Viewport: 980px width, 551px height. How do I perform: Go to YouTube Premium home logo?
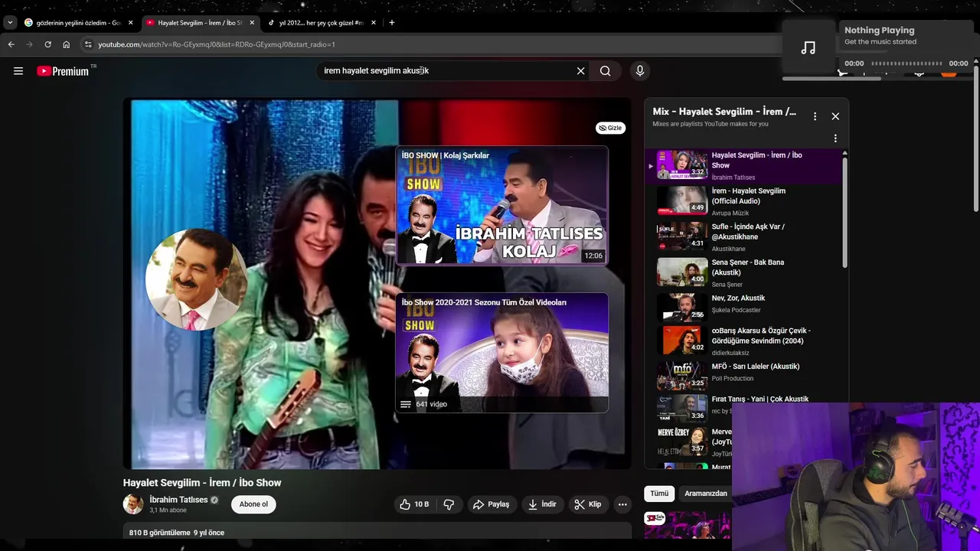click(x=63, y=71)
